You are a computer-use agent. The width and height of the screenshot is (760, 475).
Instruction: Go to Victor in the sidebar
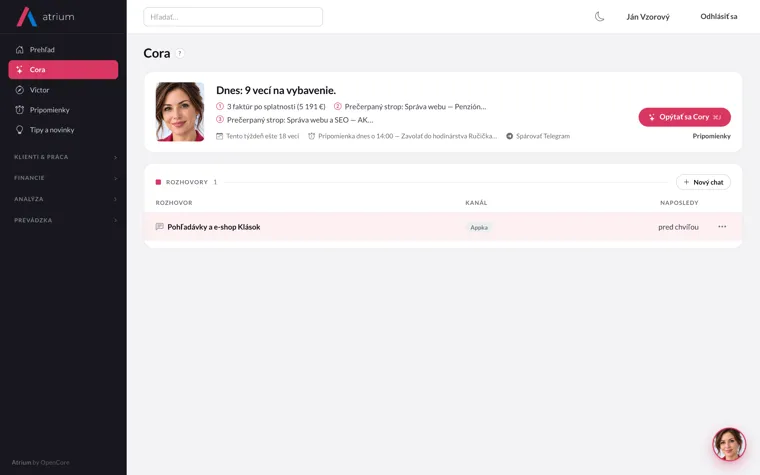point(63,90)
